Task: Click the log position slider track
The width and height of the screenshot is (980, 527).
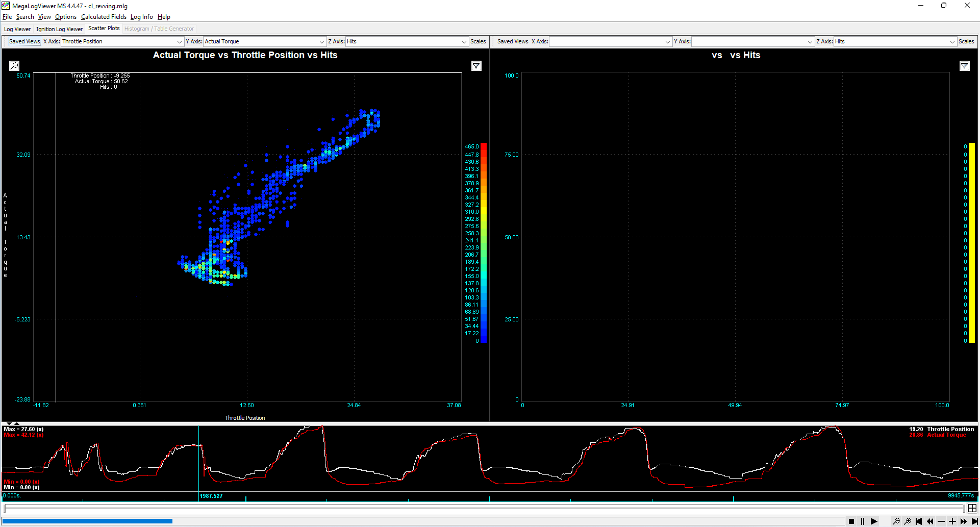Action: (485, 508)
